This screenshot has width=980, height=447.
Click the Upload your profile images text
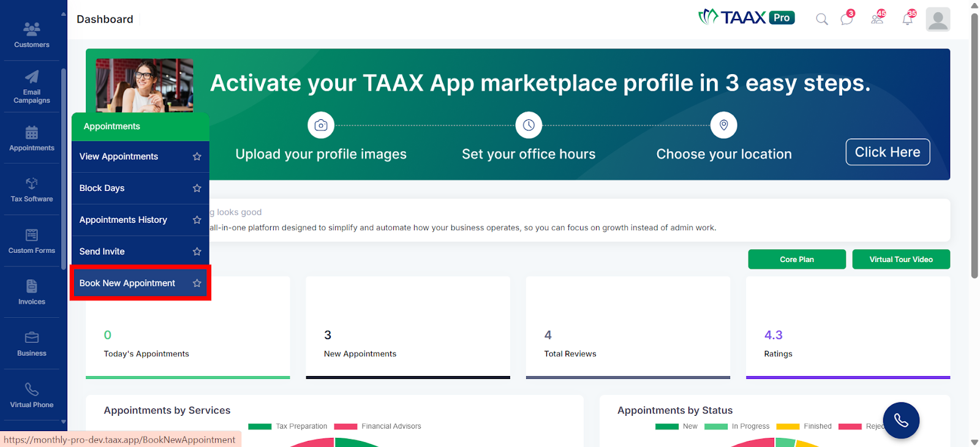pos(321,154)
